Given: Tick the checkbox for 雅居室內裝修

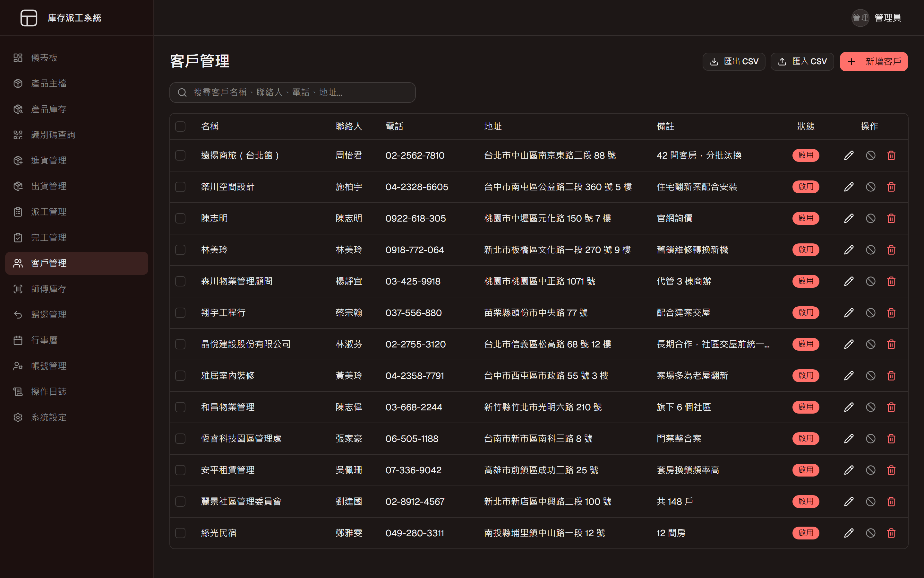Looking at the screenshot, I should pyautogui.click(x=180, y=376).
